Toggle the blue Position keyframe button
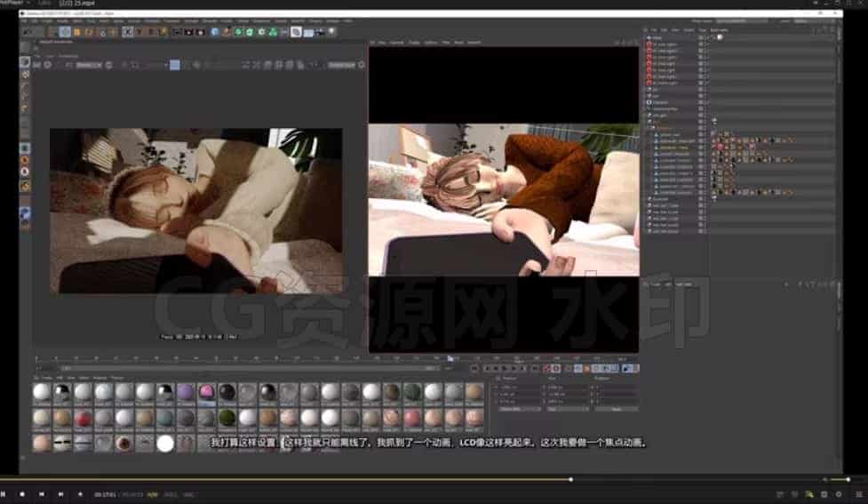868x504 pixels. pyautogui.click(x=578, y=368)
